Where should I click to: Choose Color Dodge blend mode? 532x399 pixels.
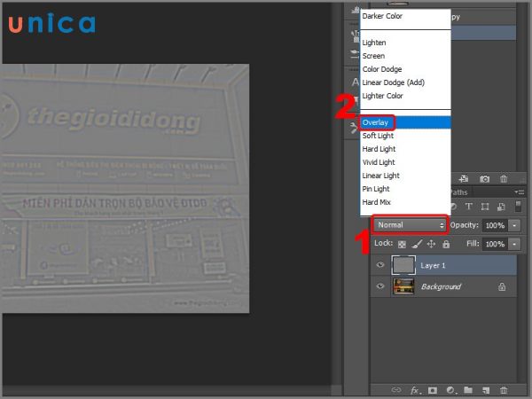[382, 69]
